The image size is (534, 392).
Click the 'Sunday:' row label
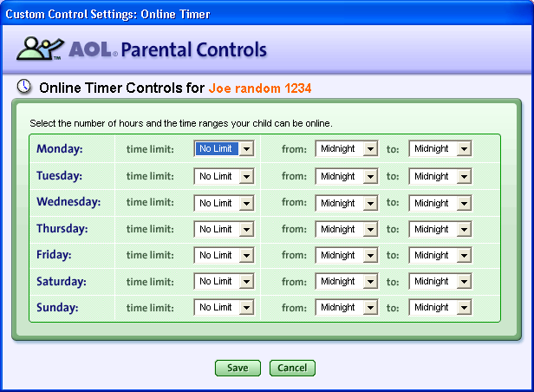(57, 308)
